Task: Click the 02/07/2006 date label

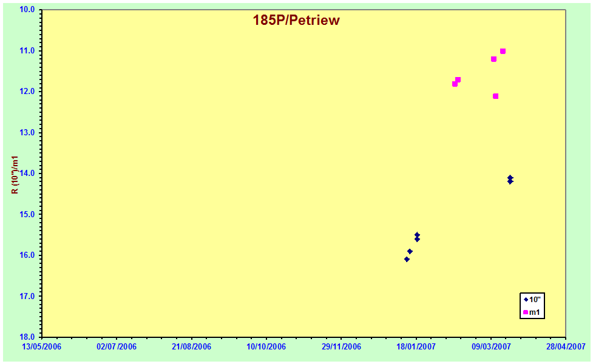Action: tap(117, 346)
